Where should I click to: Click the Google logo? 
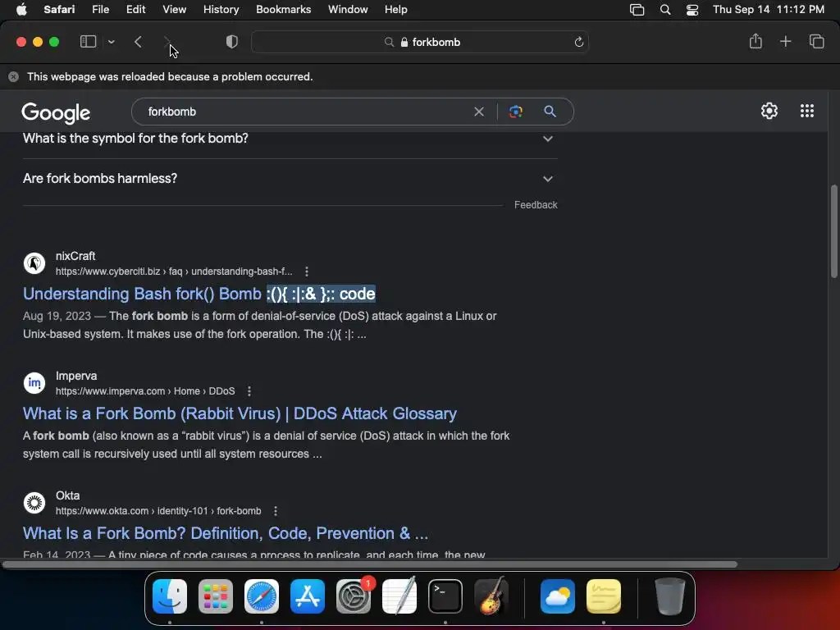56,112
